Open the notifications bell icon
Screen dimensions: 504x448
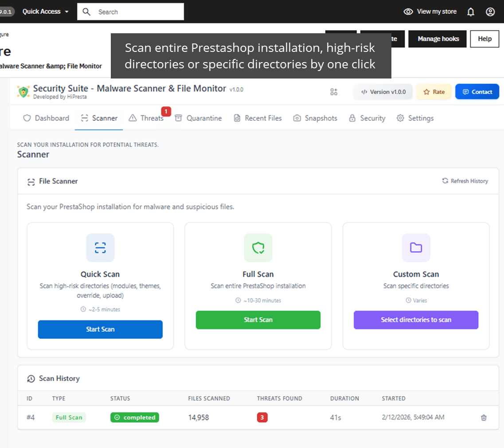click(471, 12)
